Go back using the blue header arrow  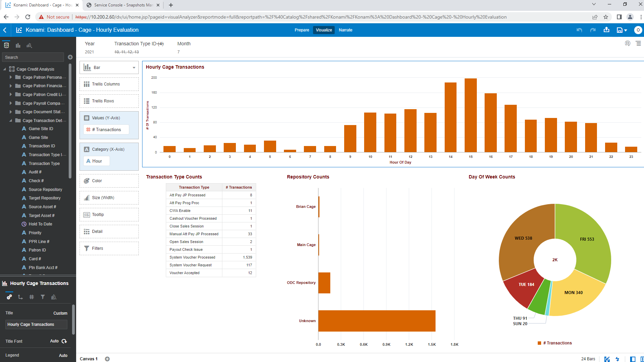tap(5, 30)
